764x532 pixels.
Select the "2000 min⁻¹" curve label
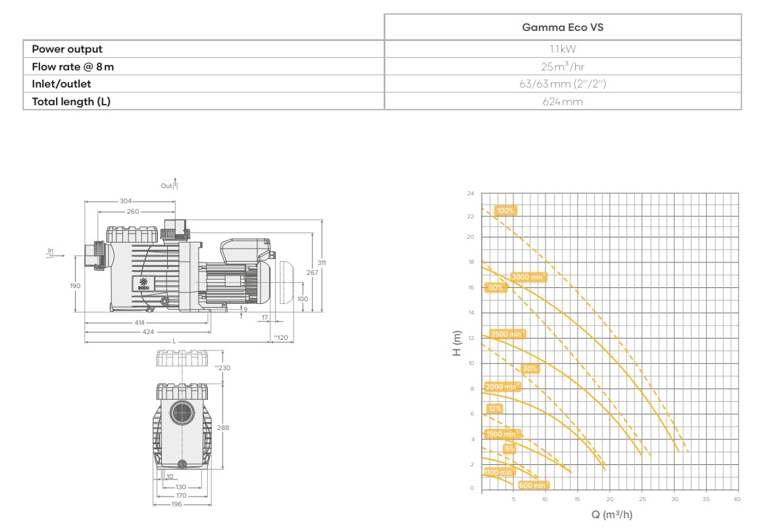click(x=502, y=387)
